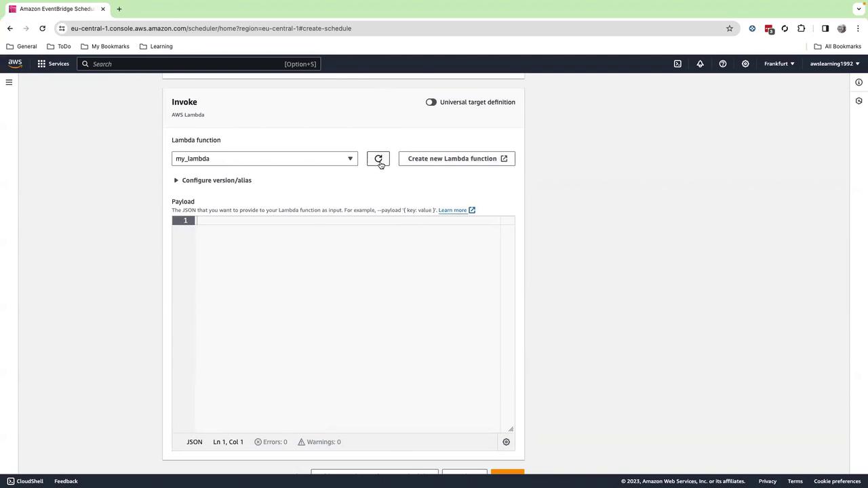Toggle Universal target definition switch

(x=431, y=102)
